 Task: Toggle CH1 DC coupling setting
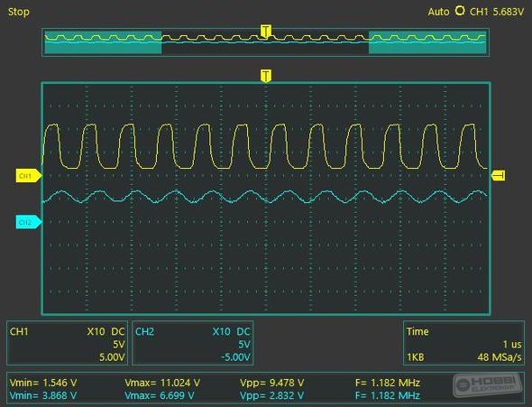click(x=118, y=331)
